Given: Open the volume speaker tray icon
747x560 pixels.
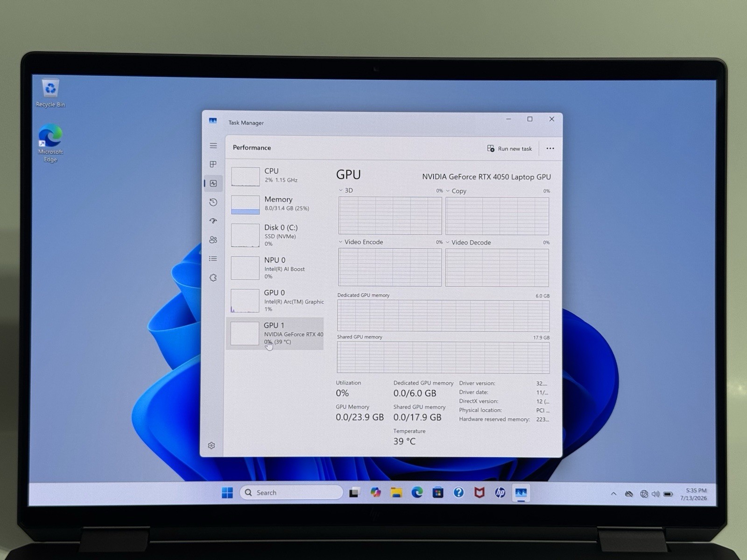Looking at the screenshot, I should click(x=655, y=494).
